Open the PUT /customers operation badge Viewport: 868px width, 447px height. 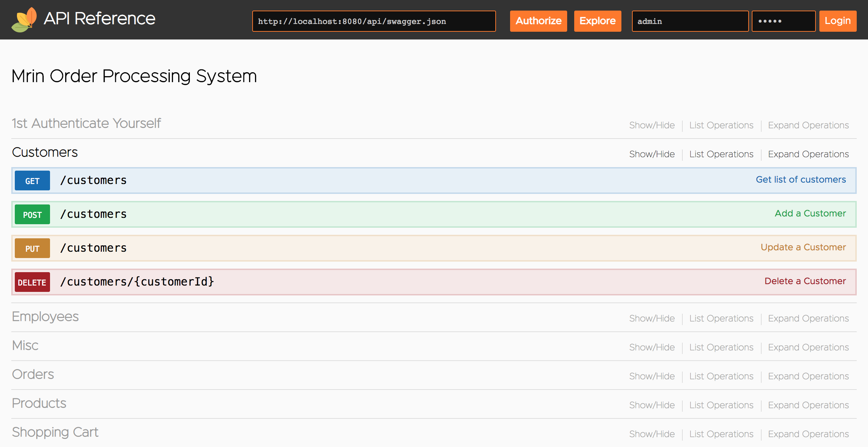(32, 249)
